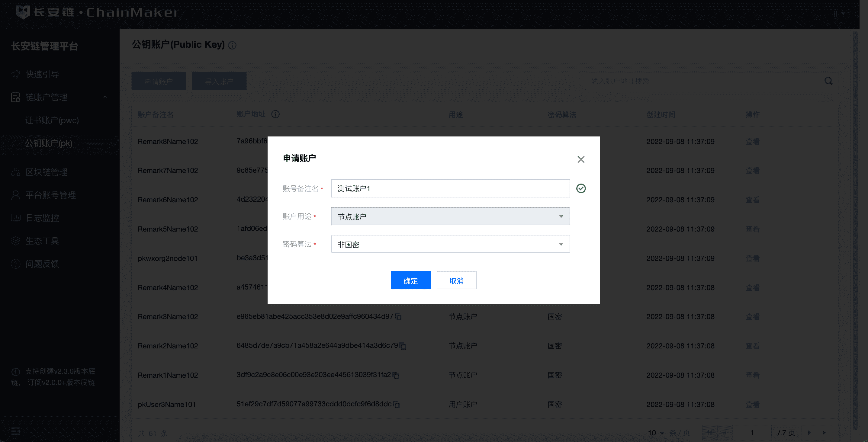
Task: Open the 账户用途 dropdown showing 节点账户
Action: 450,216
